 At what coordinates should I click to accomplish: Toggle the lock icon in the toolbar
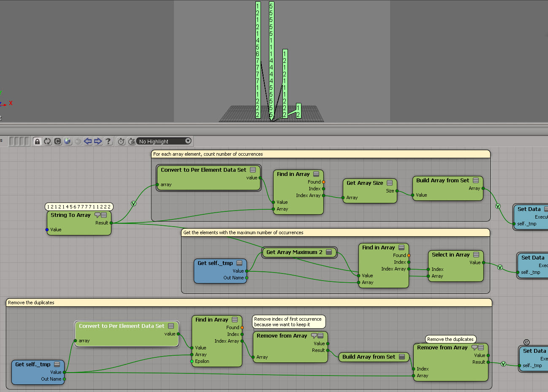tap(37, 141)
